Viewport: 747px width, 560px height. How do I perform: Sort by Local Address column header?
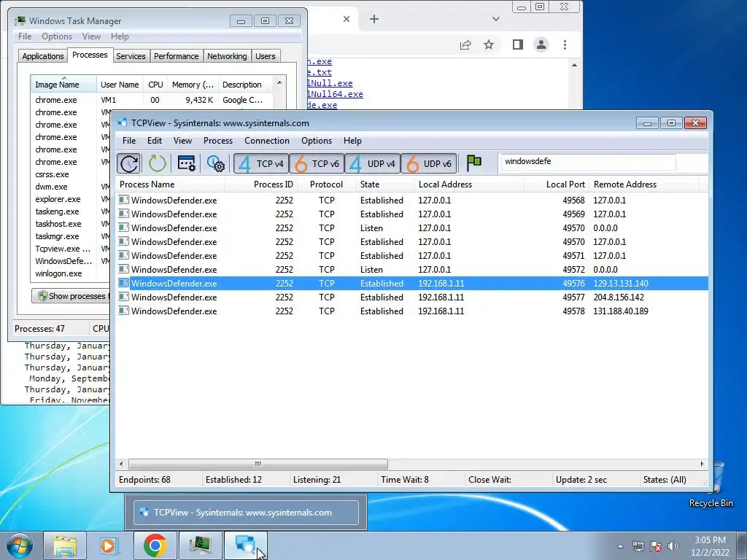click(468, 184)
